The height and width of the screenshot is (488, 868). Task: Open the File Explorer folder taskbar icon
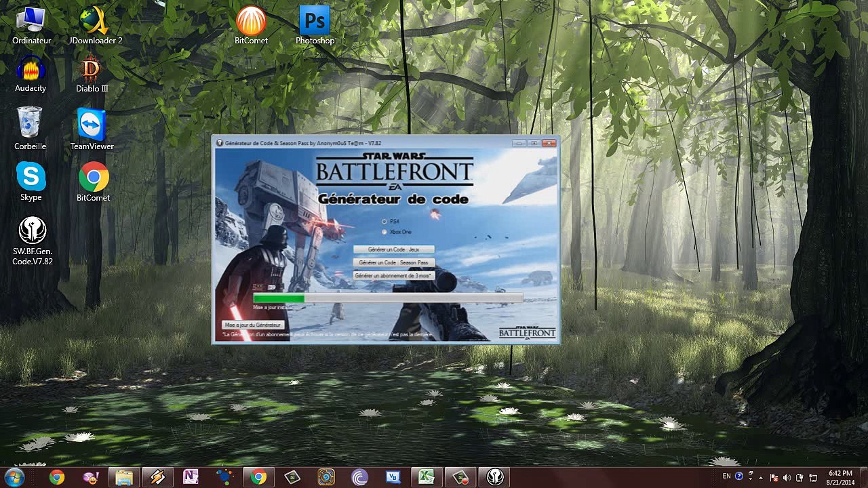pyautogui.click(x=124, y=477)
